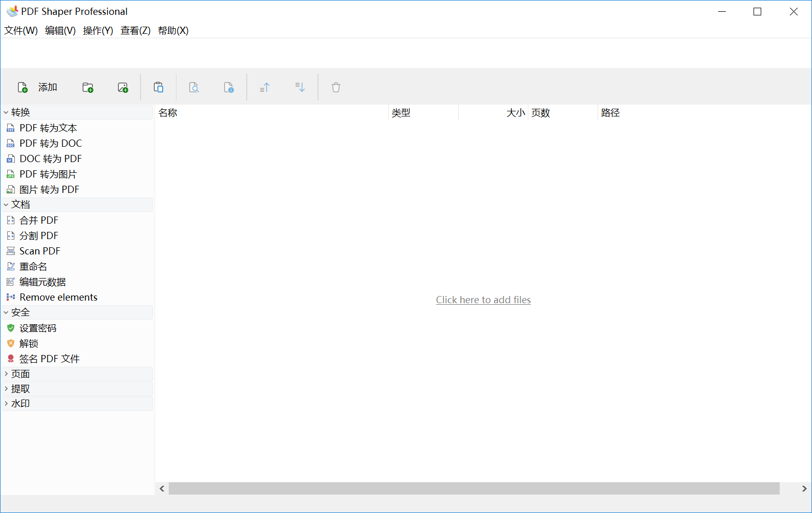Collapse the 转换 section
Image resolution: width=812 pixels, height=513 pixels.
tap(6, 112)
